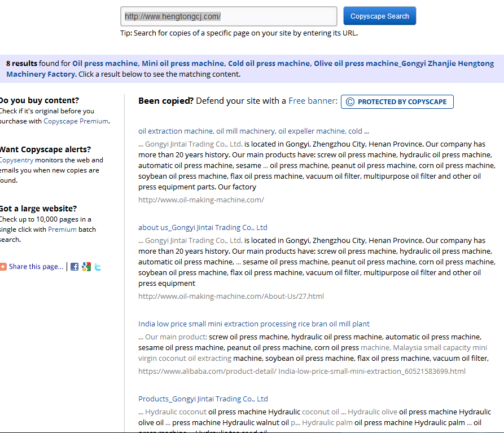Open the 'oil extraction machine, oil mill machinery' result
The height and width of the screenshot is (433, 504).
click(253, 131)
